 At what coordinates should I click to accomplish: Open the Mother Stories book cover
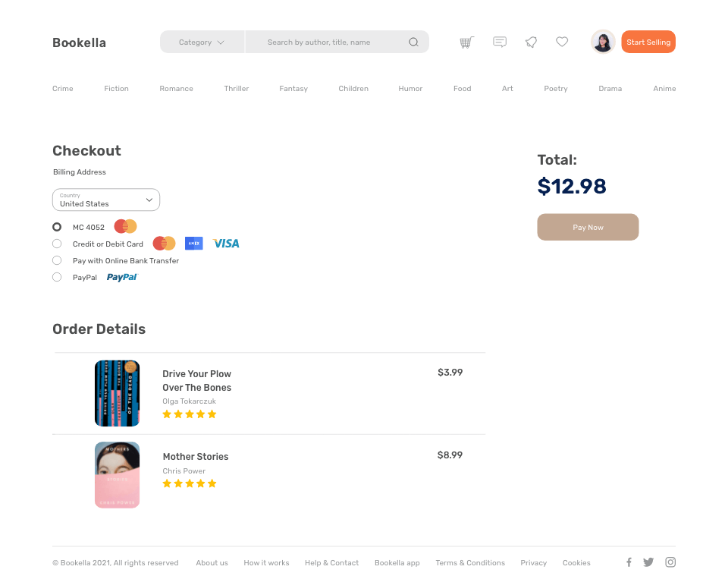117,474
